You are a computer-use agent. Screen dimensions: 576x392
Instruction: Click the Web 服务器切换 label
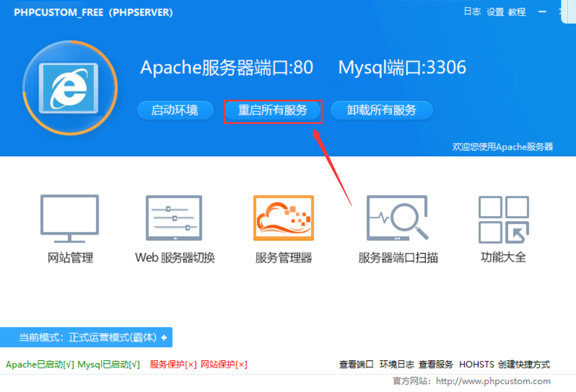(x=175, y=258)
